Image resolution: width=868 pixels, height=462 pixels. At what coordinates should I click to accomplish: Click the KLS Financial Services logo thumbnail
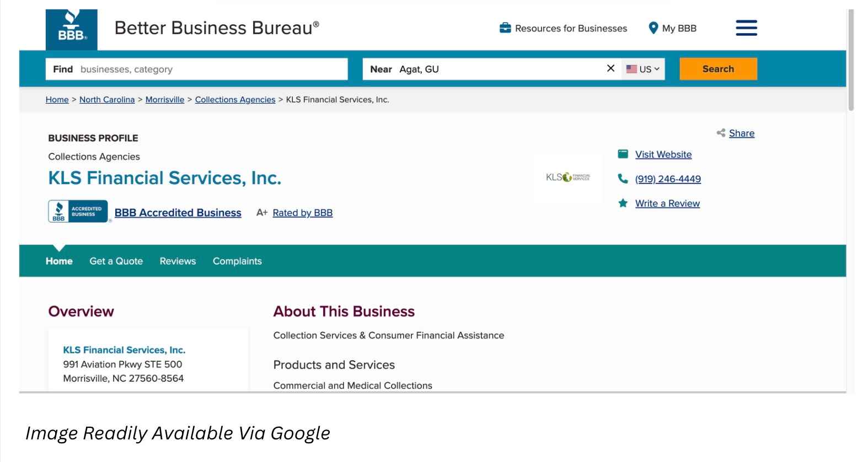point(568,177)
